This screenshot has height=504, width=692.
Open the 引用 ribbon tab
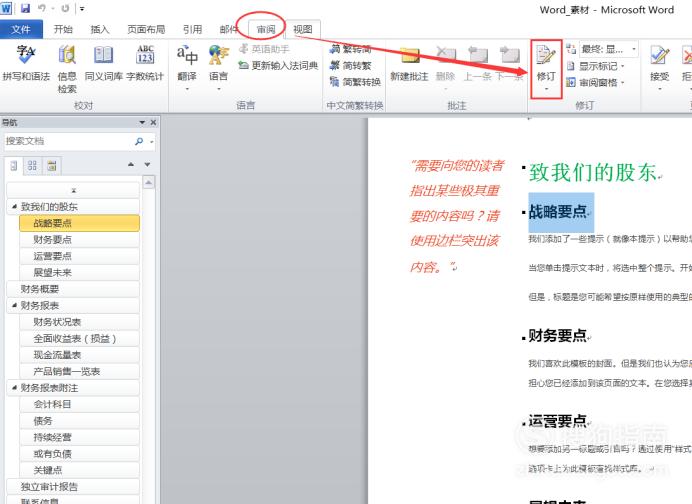click(x=192, y=29)
